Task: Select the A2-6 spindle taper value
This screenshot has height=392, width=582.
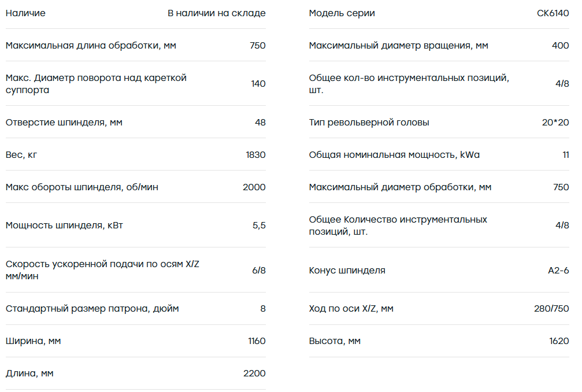Action: click(x=558, y=270)
